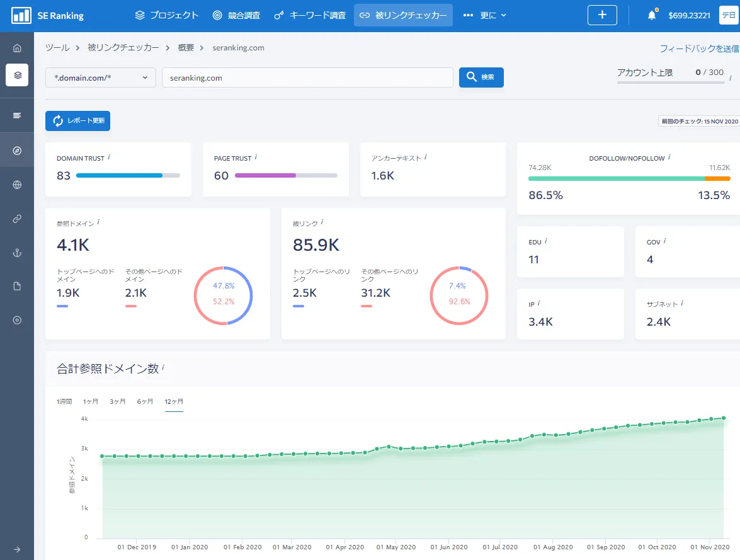Focus the seranking.com domain input field
Viewport: 740px width, 560px height.
pos(307,77)
